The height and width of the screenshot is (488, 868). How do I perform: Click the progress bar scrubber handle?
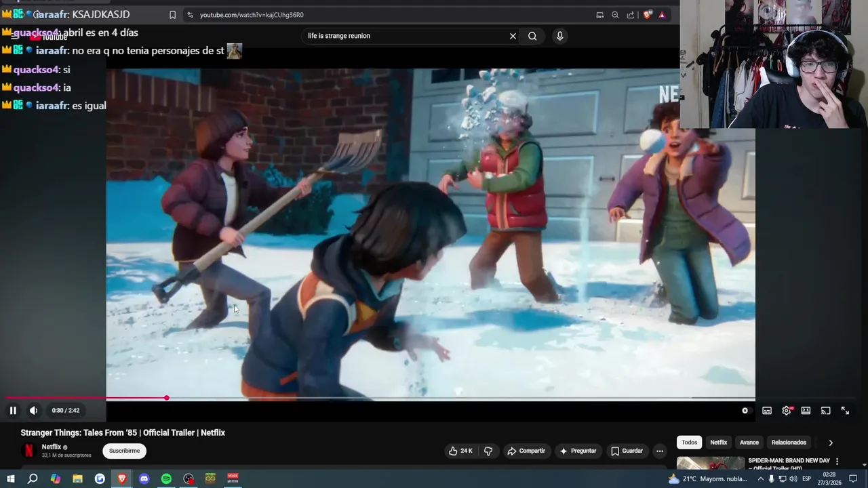point(166,398)
